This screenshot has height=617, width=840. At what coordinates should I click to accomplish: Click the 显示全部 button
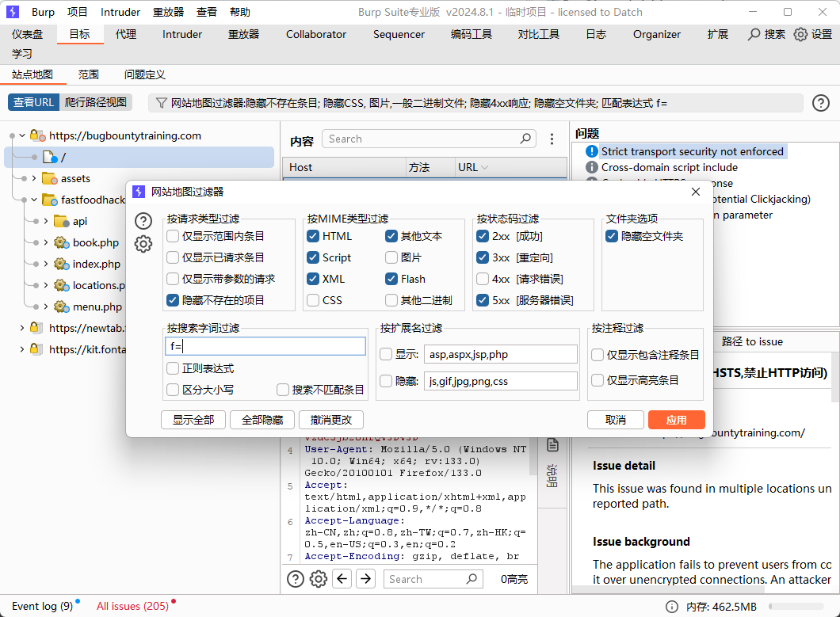[193, 420]
